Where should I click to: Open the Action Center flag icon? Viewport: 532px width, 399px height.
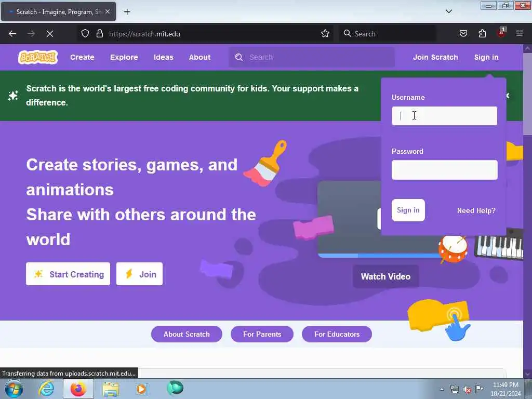[479, 389]
